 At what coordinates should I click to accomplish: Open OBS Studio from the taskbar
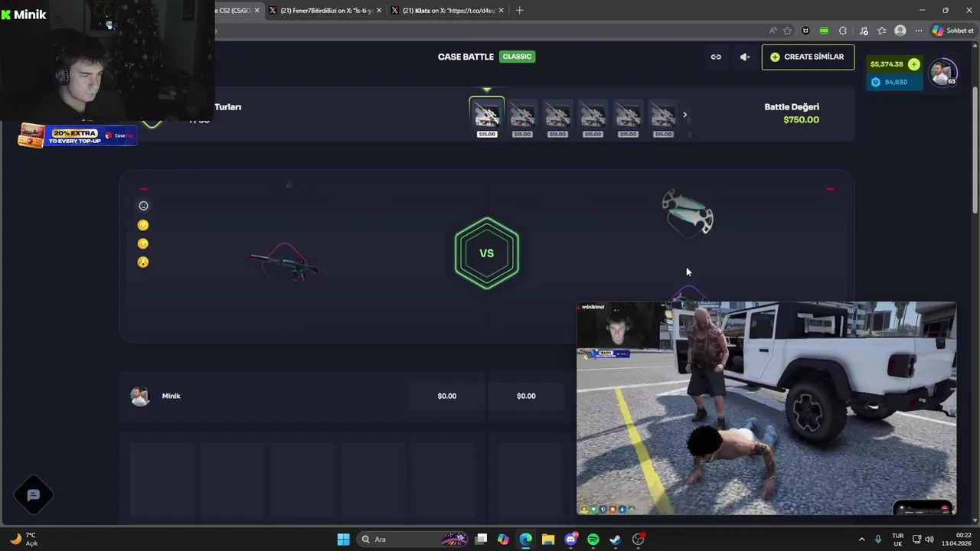coord(638,540)
